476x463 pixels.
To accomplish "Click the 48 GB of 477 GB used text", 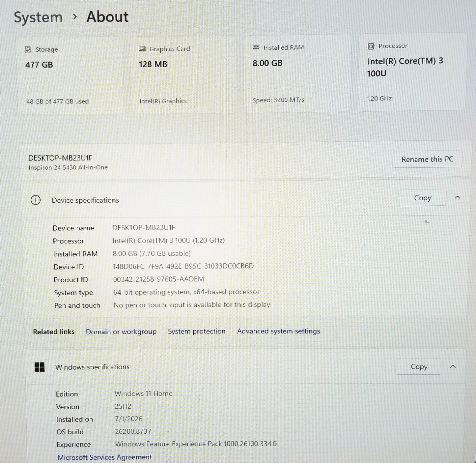I will (x=58, y=101).
